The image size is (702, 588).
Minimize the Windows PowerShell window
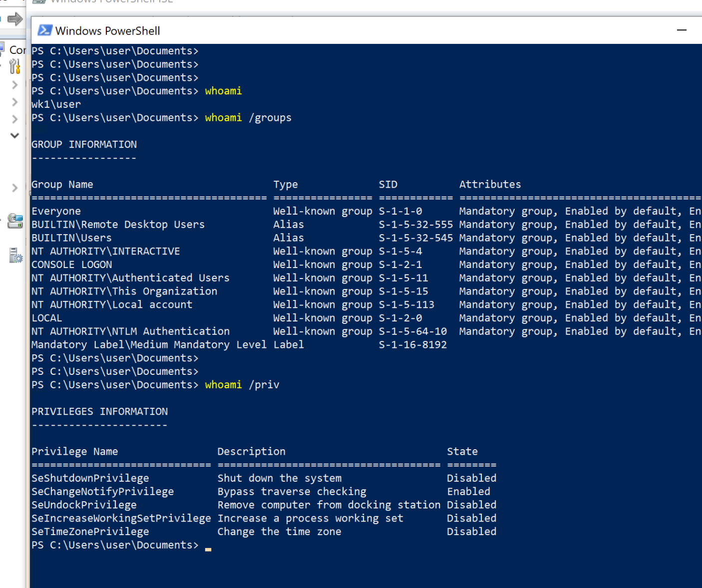pos(682,30)
